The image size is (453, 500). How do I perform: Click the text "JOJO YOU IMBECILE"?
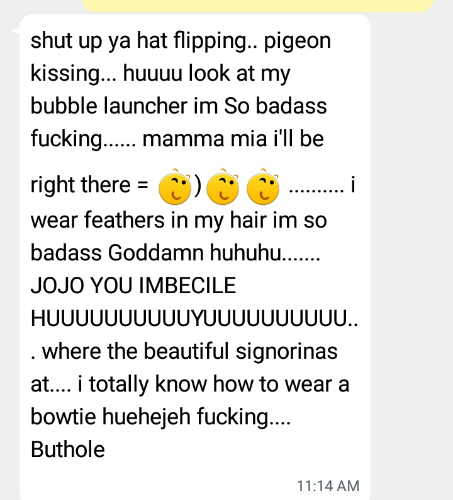[x=133, y=286]
